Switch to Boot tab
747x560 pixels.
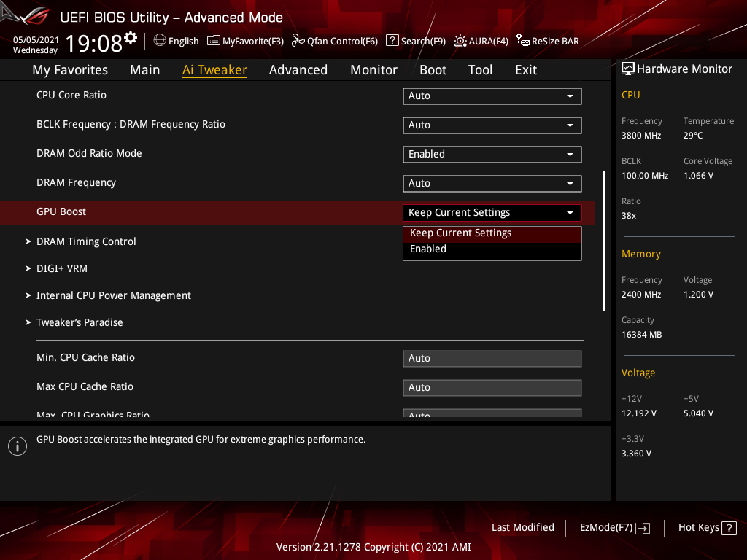point(433,70)
